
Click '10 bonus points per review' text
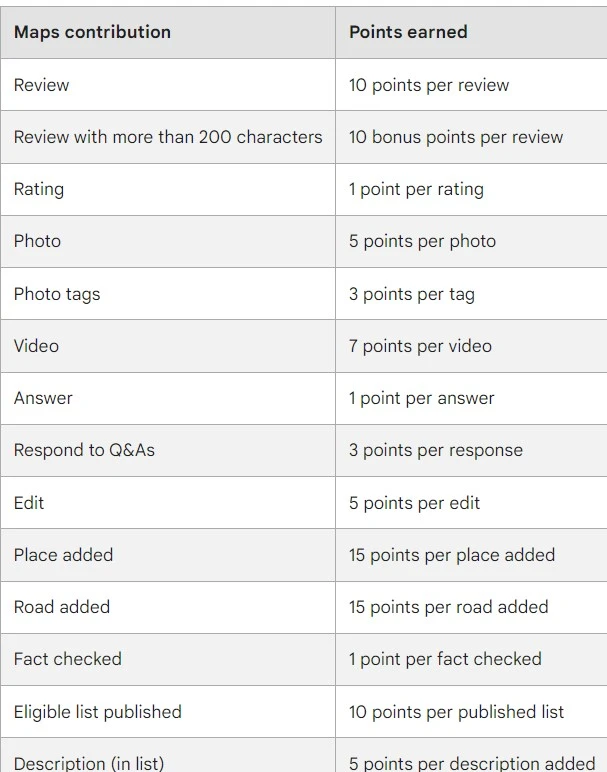coord(456,137)
